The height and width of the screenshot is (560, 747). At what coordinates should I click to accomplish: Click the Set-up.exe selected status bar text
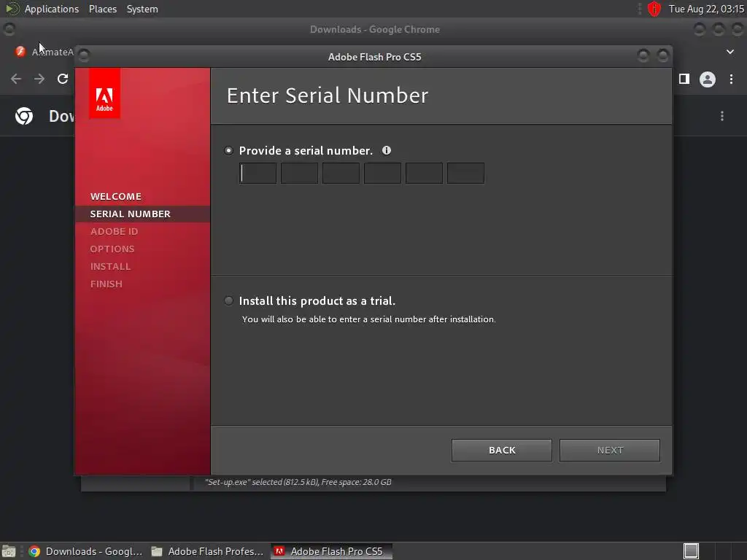[298, 482]
